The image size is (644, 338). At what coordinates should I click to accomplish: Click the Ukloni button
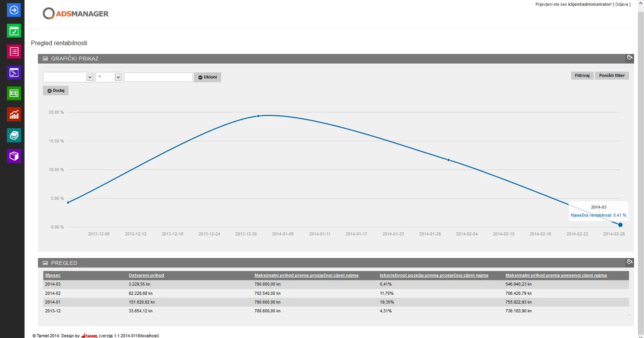click(208, 77)
